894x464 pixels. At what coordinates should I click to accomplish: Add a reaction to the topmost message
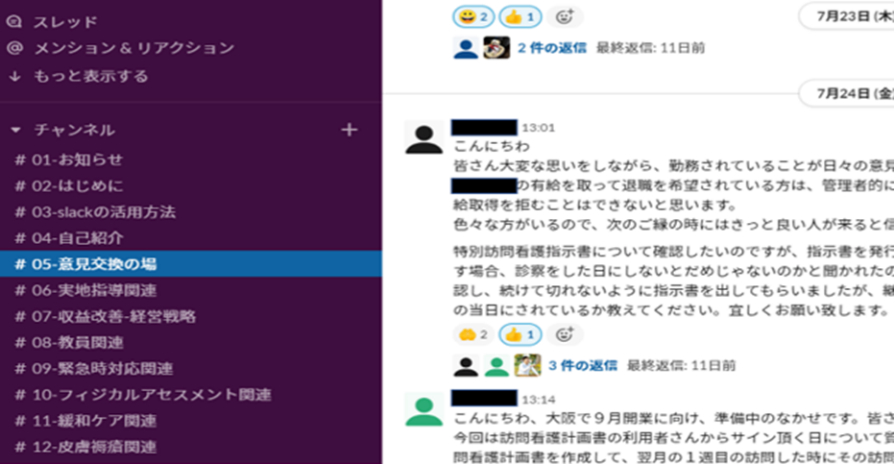click(564, 17)
